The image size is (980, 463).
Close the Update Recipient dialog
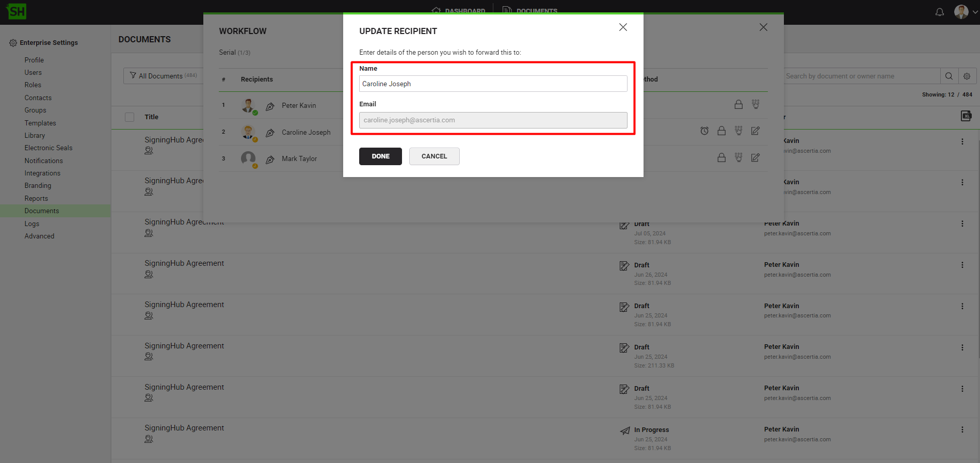[623, 27]
